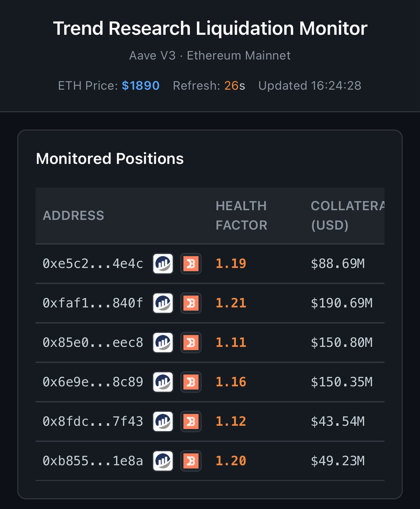Click Etherscan icon in the 0xfaf1...840f row
The width and height of the screenshot is (420, 509).
[163, 303]
